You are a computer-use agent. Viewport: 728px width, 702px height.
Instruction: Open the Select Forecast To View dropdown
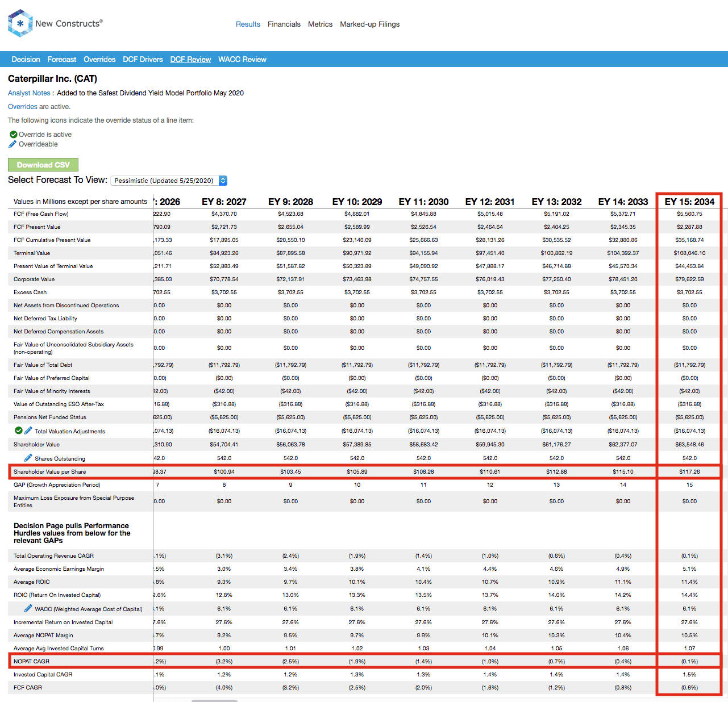point(169,181)
